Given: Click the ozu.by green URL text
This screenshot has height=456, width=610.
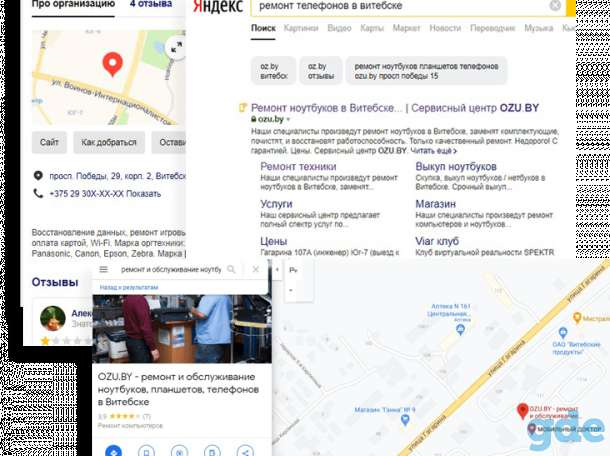Looking at the screenshot, I should 270,119.
